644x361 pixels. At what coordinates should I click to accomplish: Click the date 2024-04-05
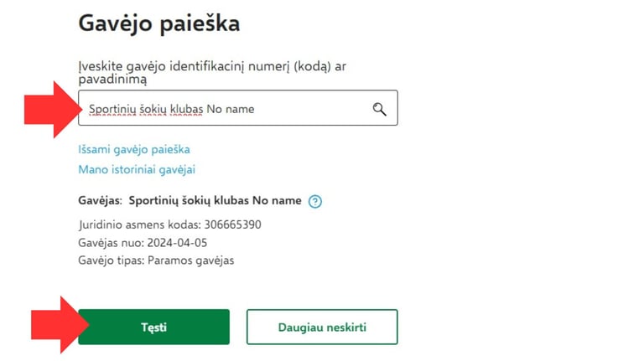177,243
